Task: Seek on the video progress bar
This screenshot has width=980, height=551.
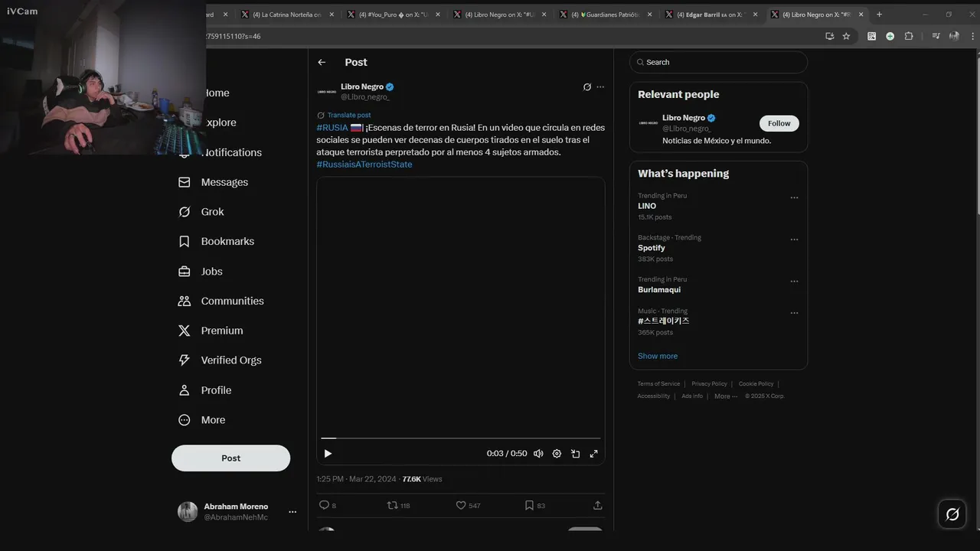Action: point(461,439)
